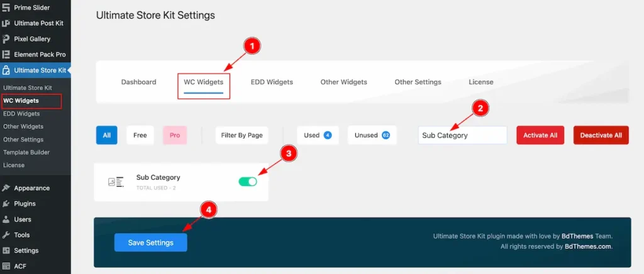The image size is (644, 274).
Task: Toggle the Sub Category widget switch
Action: click(x=248, y=182)
